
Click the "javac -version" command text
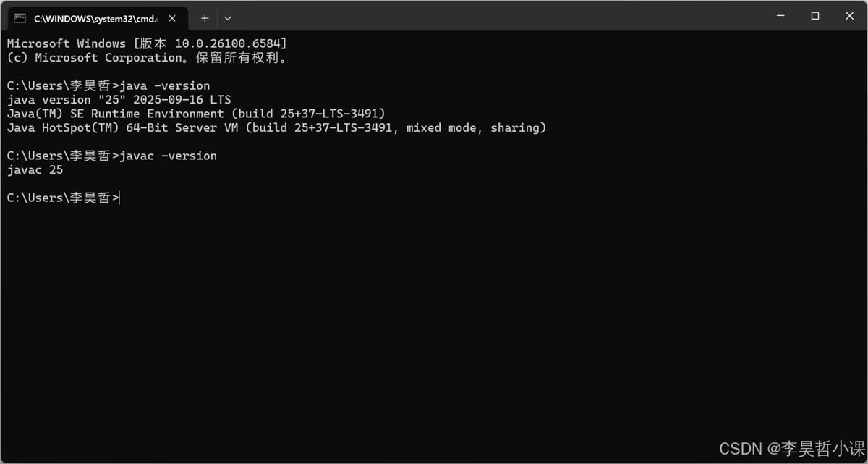[x=168, y=156]
